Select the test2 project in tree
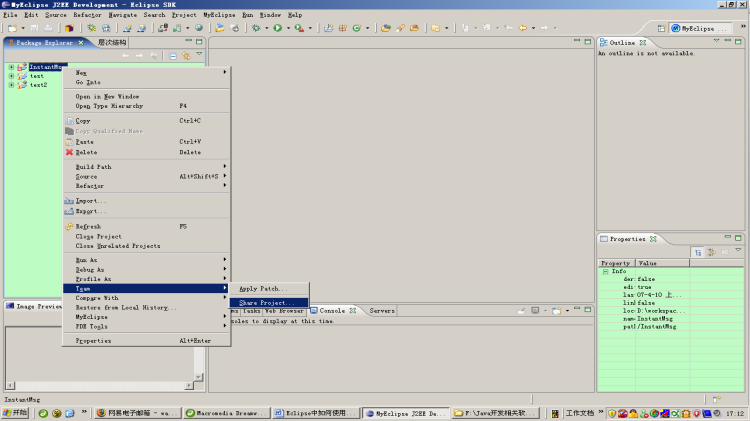 coord(39,85)
